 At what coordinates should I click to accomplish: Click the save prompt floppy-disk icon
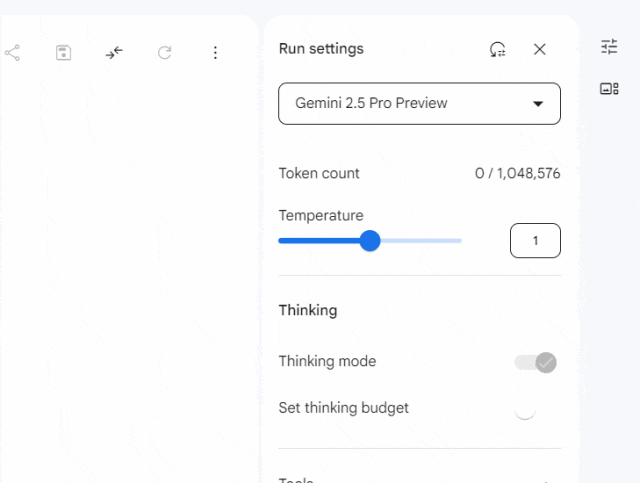(63, 53)
